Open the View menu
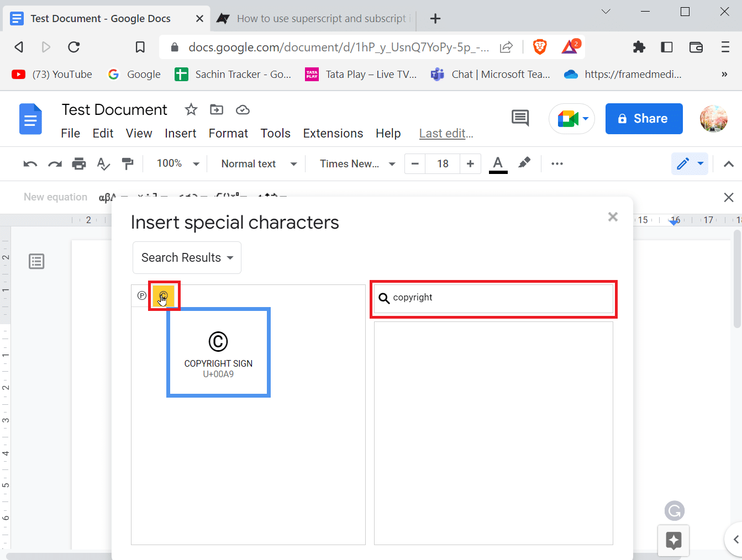Screen dimensions: 742x560 [139, 133]
